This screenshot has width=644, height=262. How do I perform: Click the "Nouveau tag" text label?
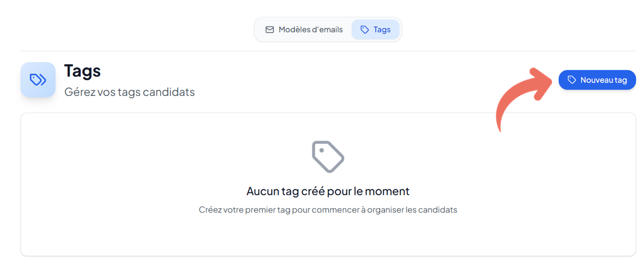604,80
